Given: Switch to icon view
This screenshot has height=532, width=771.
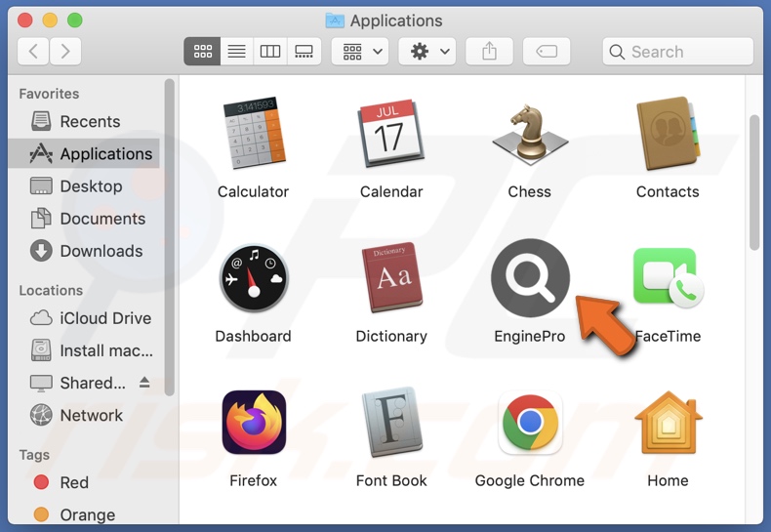Looking at the screenshot, I should (202, 51).
